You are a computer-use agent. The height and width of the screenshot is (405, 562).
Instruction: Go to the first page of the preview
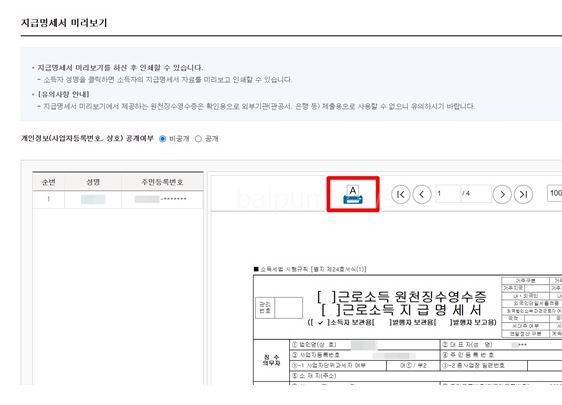coord(400,194)
